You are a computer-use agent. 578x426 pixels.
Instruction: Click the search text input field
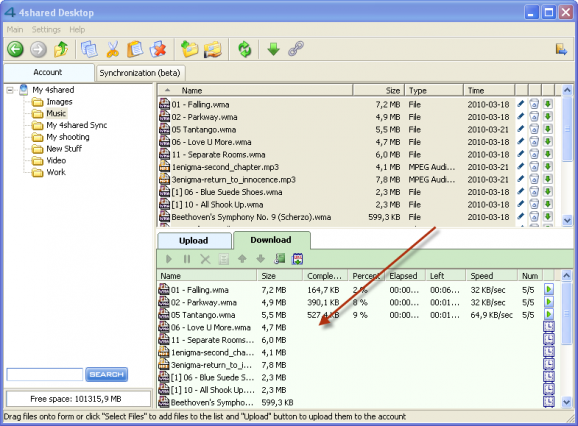[45, 374]
